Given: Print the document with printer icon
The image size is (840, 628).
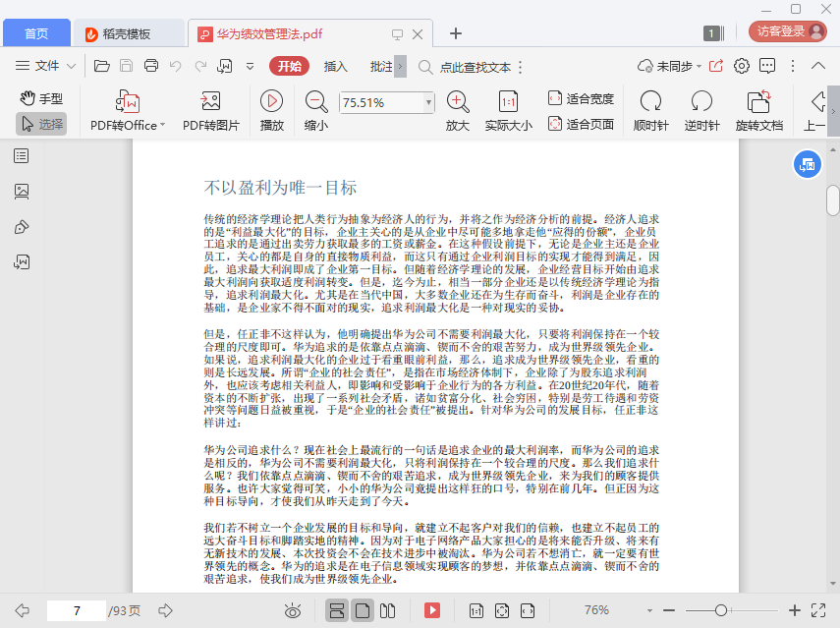Looking at the screenshot, I should (151, 66).
